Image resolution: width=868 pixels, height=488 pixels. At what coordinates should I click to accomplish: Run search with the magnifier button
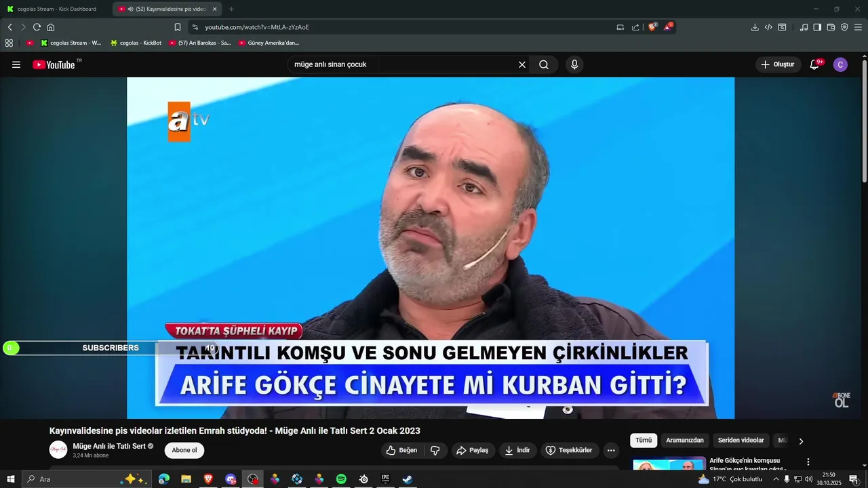[x=544, y=64]
